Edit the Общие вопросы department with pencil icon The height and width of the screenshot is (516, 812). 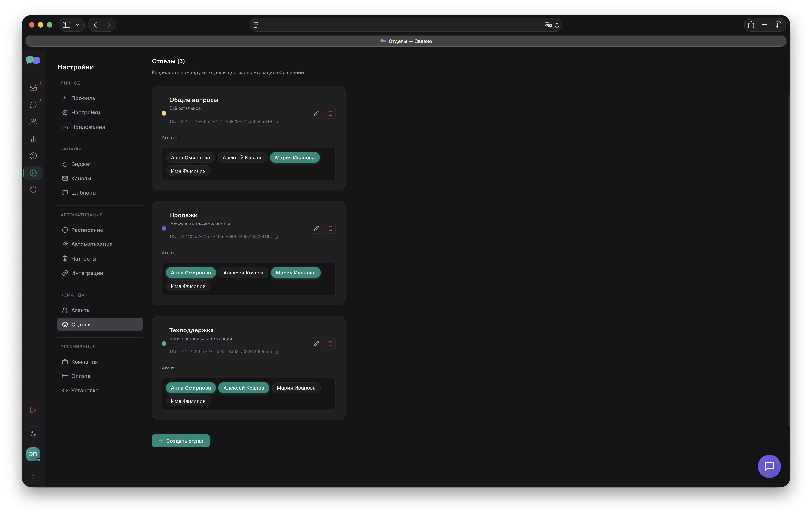point(316,113)
